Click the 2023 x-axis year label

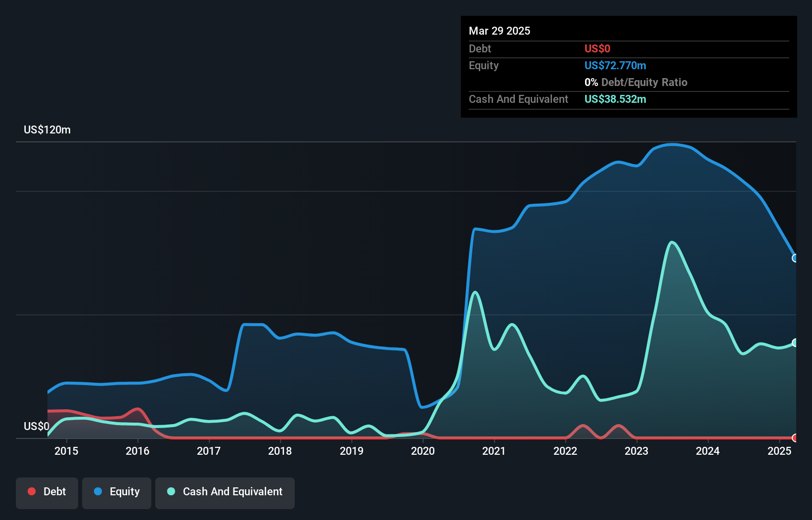pyautogui.click(x=636, y=451)
